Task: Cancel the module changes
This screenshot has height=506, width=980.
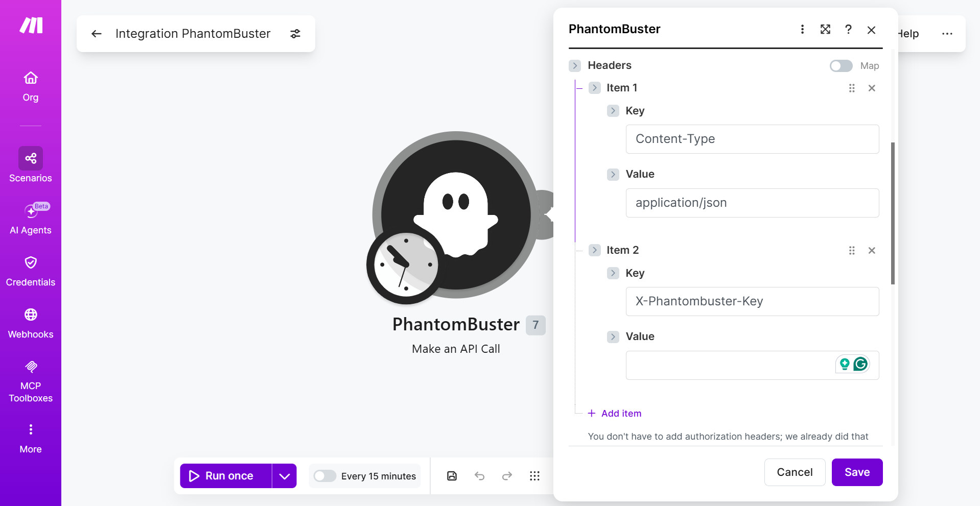Action: tap(795, 472)
